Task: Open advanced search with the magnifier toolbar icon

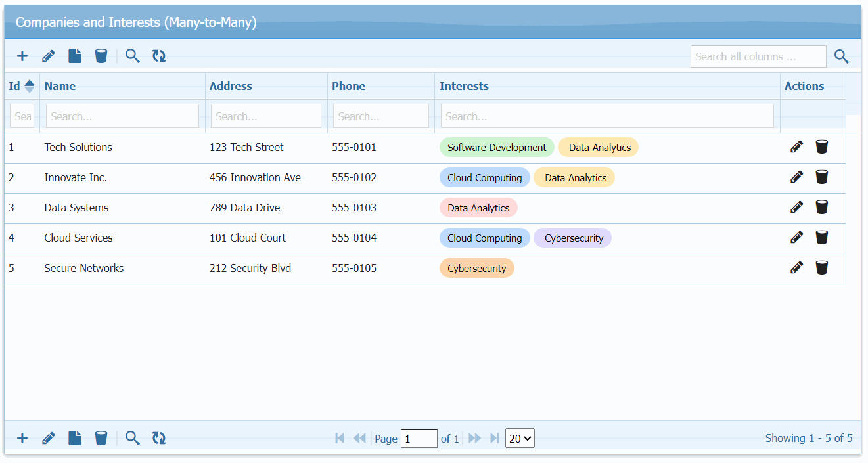Action: 132,56
